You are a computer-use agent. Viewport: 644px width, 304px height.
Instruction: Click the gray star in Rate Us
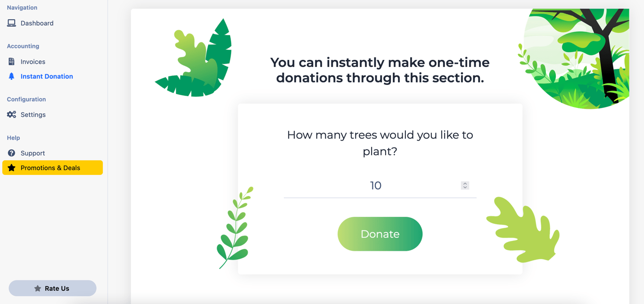[38, 288]
